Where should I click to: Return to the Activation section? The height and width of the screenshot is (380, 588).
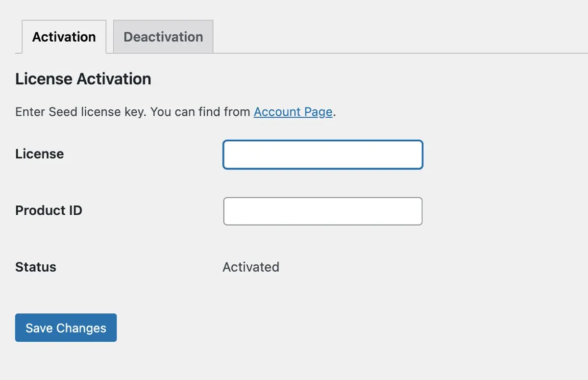click(64, 36)
